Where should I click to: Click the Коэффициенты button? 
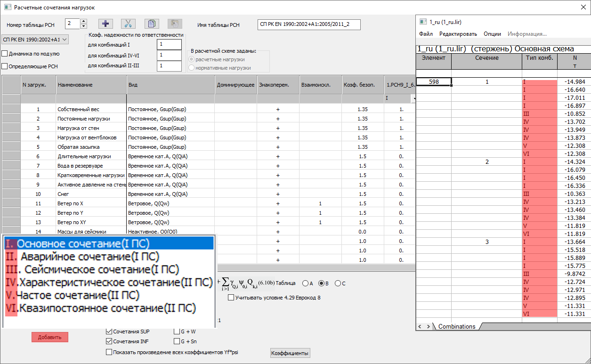[290, 353]
